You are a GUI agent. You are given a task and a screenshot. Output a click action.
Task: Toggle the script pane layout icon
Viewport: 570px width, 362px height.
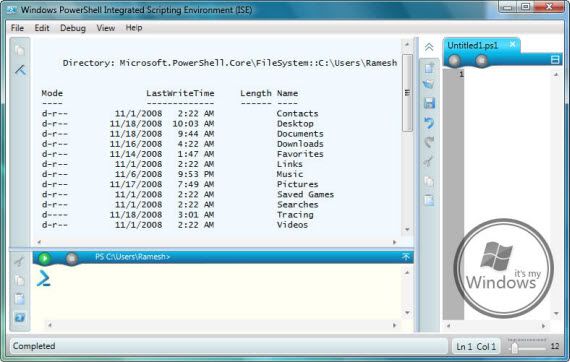pos(555,60)
